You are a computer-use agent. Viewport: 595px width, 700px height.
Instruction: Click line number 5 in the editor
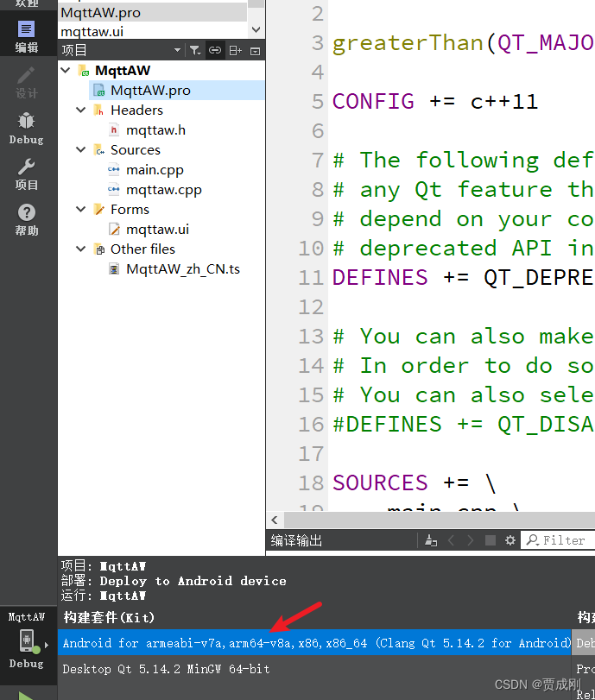pos(317,101)
